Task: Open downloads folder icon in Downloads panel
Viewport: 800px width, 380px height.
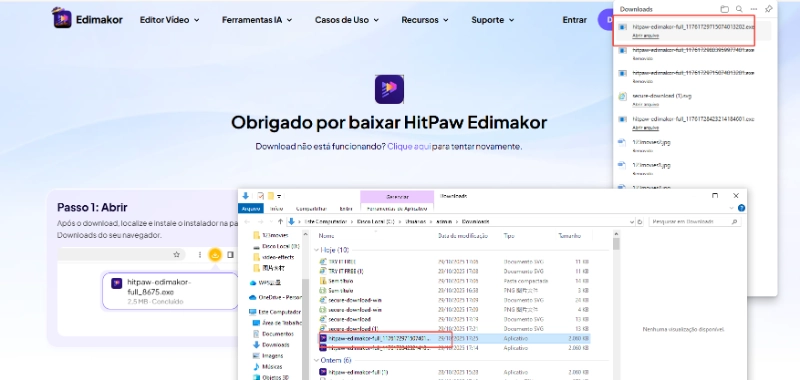Action: click(724, 9)
